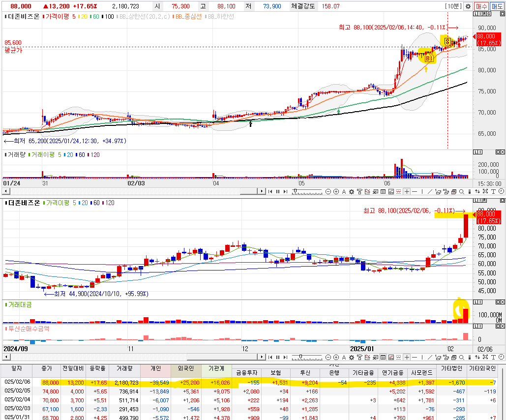This screenshot has width=506, height=420.
Task: Click magnifier icon in upper chart toolbar
Action: click(x=461, y=191)
